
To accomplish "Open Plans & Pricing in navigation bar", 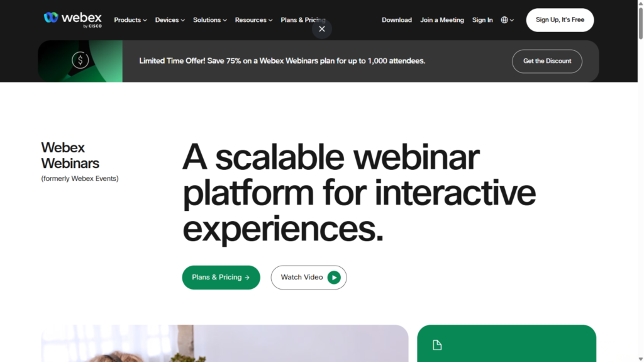I will [x=303, y=20].
